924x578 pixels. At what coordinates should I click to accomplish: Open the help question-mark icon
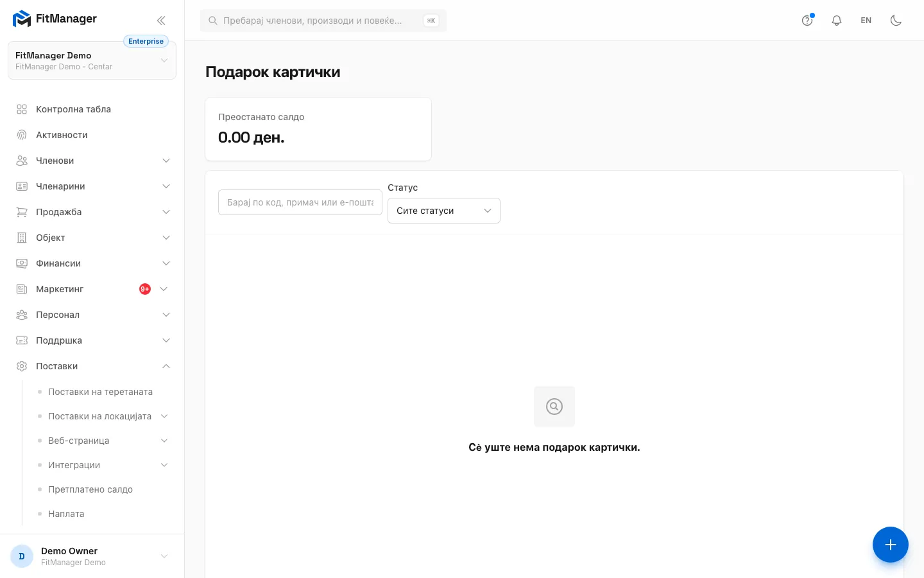click(x=807, y=21)
